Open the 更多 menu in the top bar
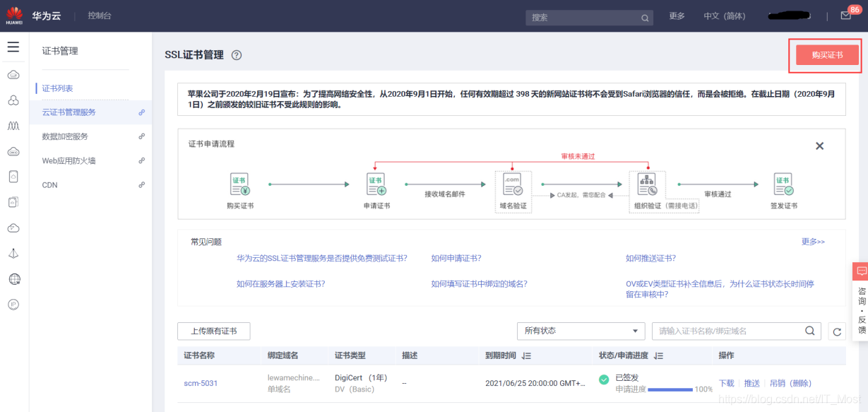Screen dimensions: 868x412 (x=677, y=16)
